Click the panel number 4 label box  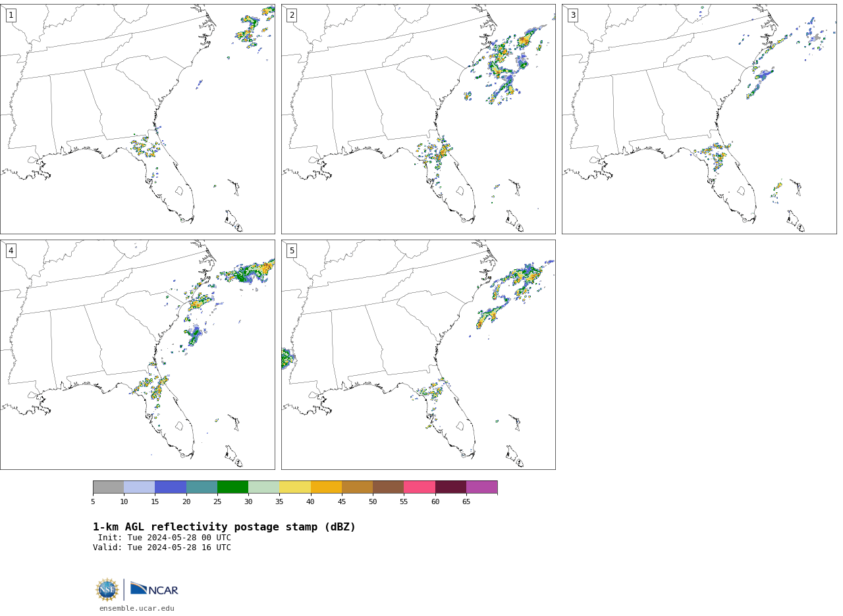[x=11, y=251]
